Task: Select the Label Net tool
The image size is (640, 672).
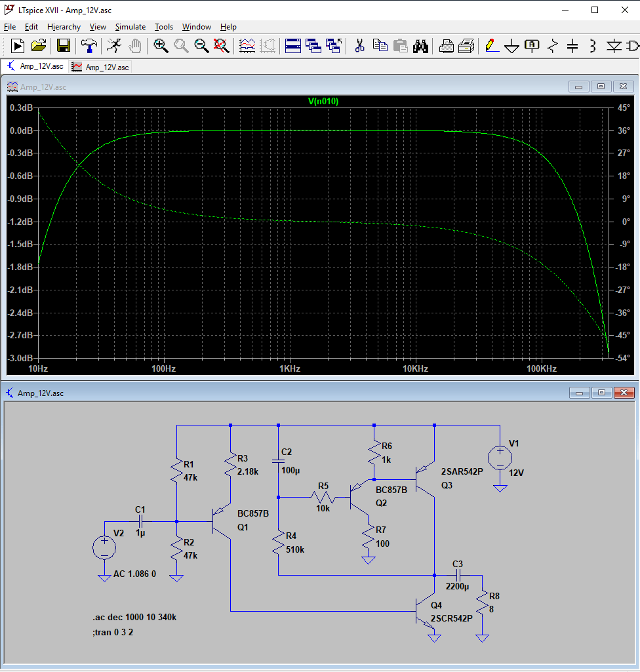Action: [x=532, y=46]
